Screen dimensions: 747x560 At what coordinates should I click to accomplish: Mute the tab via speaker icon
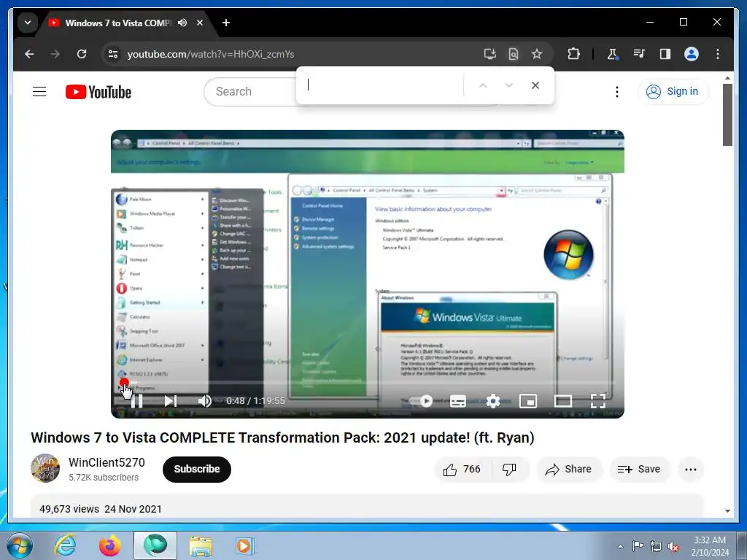point(182,23)
